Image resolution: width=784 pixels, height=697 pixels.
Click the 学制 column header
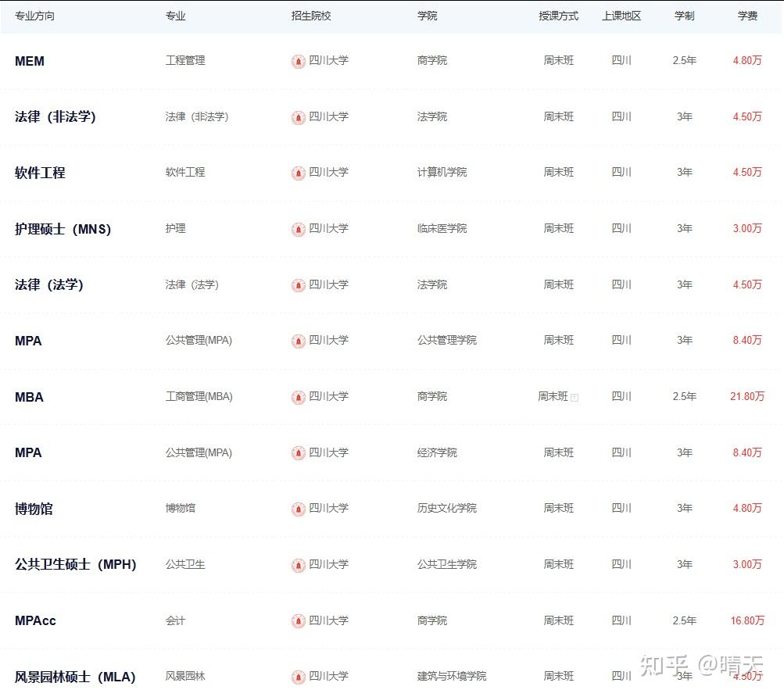pyautogui.click(x=685, y=16)
